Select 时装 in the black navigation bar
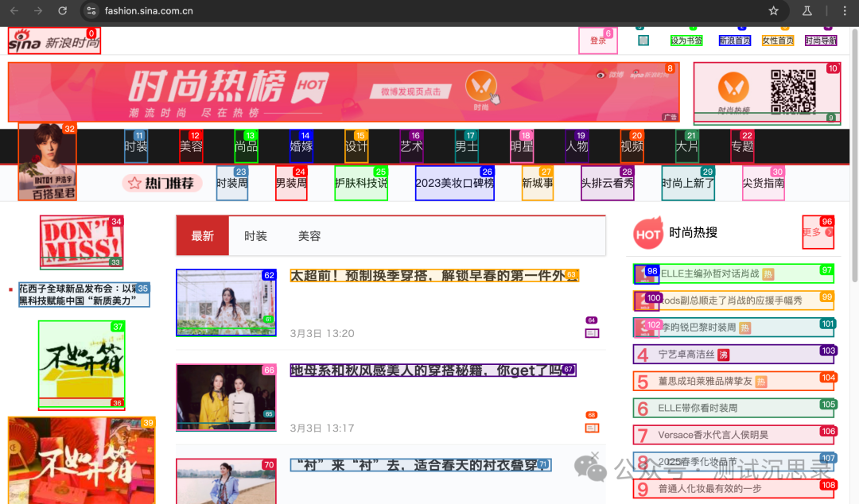This screenshot has height=504, width=859. [x=136, y=146]
